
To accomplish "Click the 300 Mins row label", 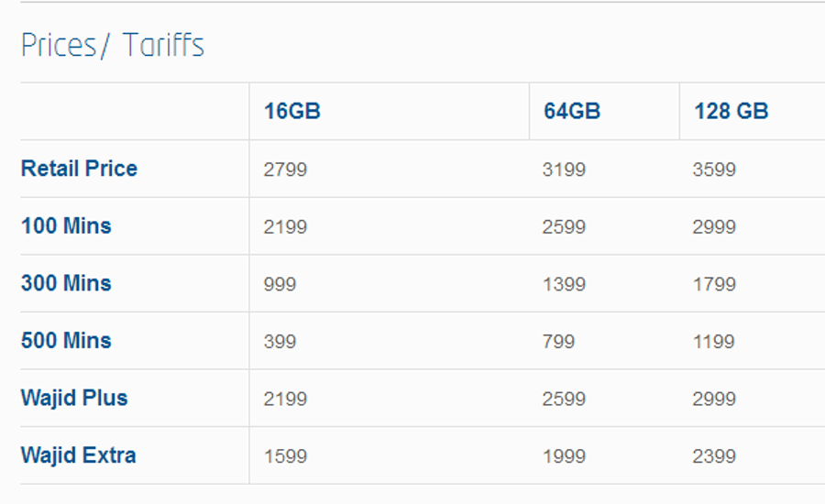I will pos(66,283).
